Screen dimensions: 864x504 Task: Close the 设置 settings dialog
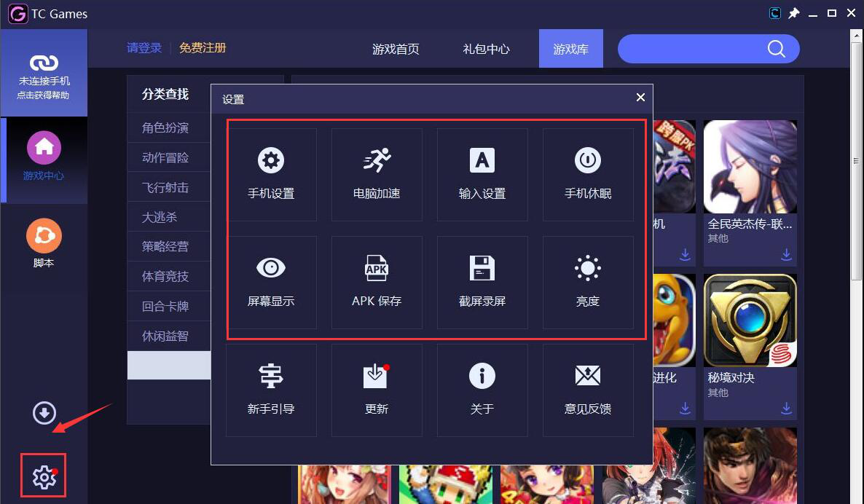(640, 98)
